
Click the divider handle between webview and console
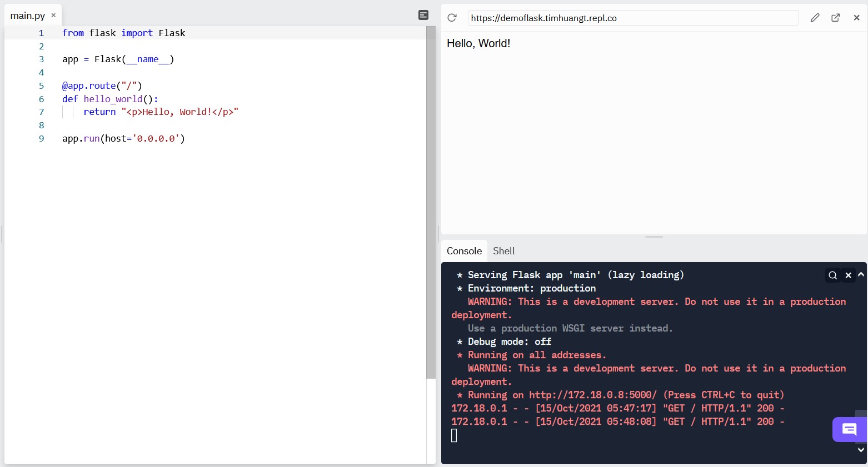[654, 237]
